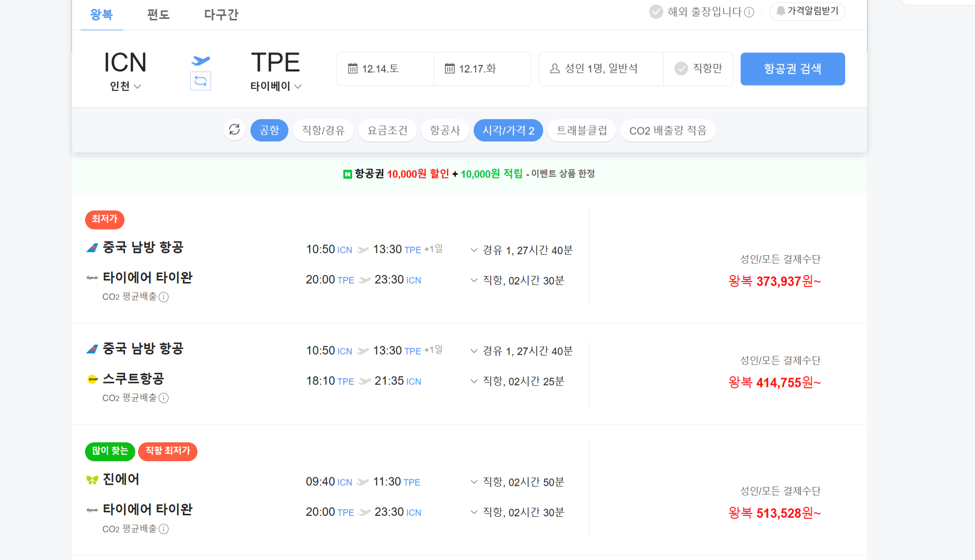
Task: Open the 직항/경유 filter
Action: pyautogui.click(x=323, y=130)
